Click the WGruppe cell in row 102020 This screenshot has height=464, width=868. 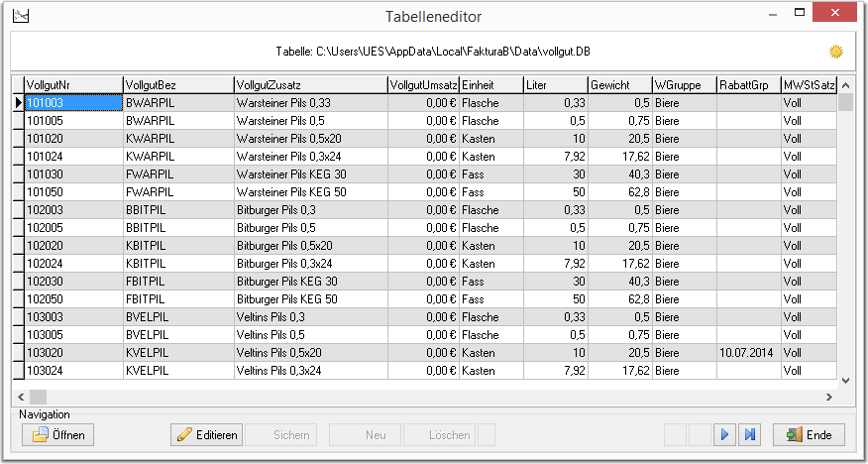(x=685, y=246)
